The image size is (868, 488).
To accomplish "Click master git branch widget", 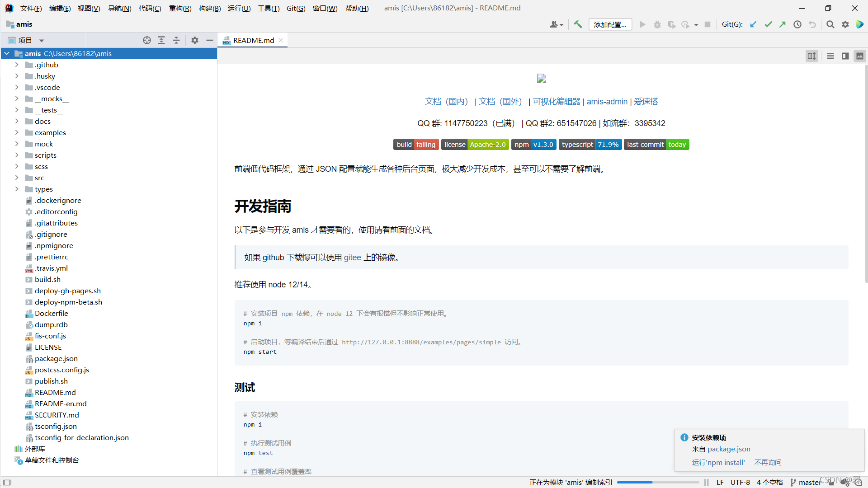I will (806, 483).
